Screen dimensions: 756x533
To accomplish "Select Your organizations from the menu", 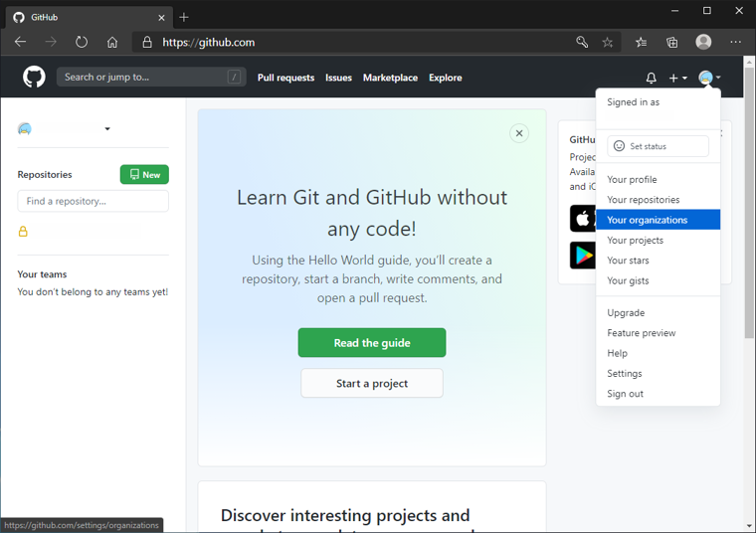I will 658,220.
